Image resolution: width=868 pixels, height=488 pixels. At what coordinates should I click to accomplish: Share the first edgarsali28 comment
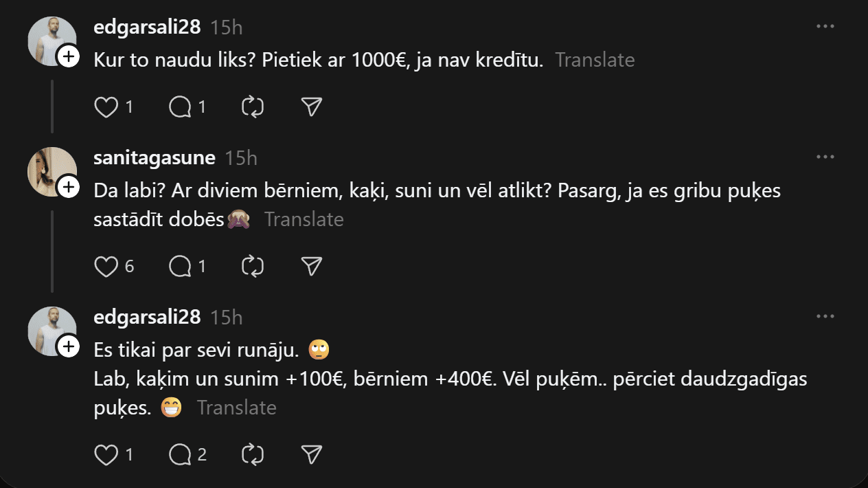(x=312, y=107)
